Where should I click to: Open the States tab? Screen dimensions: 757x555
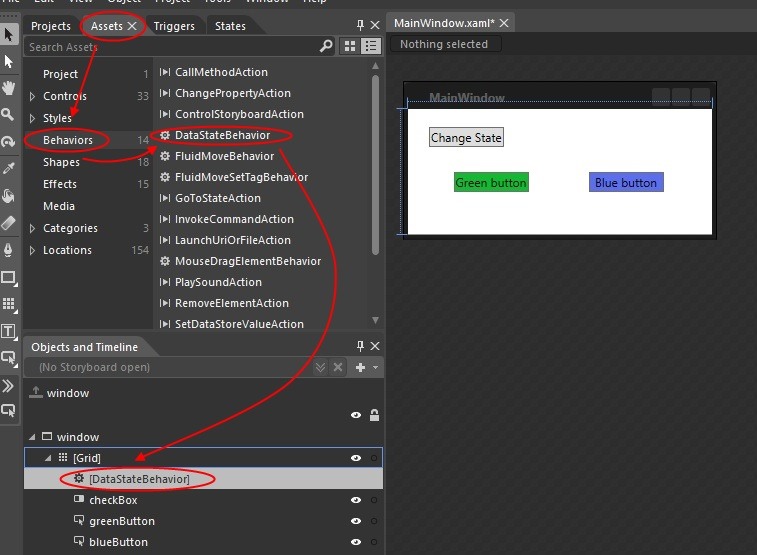[230, 26]
